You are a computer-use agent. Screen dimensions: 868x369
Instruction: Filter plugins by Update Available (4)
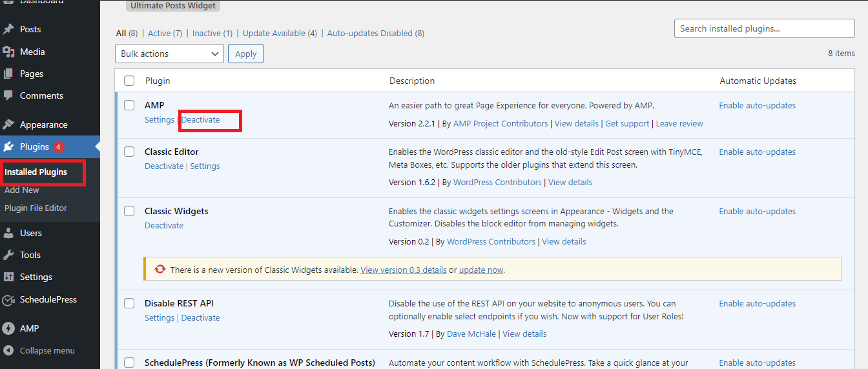point(280,33)
